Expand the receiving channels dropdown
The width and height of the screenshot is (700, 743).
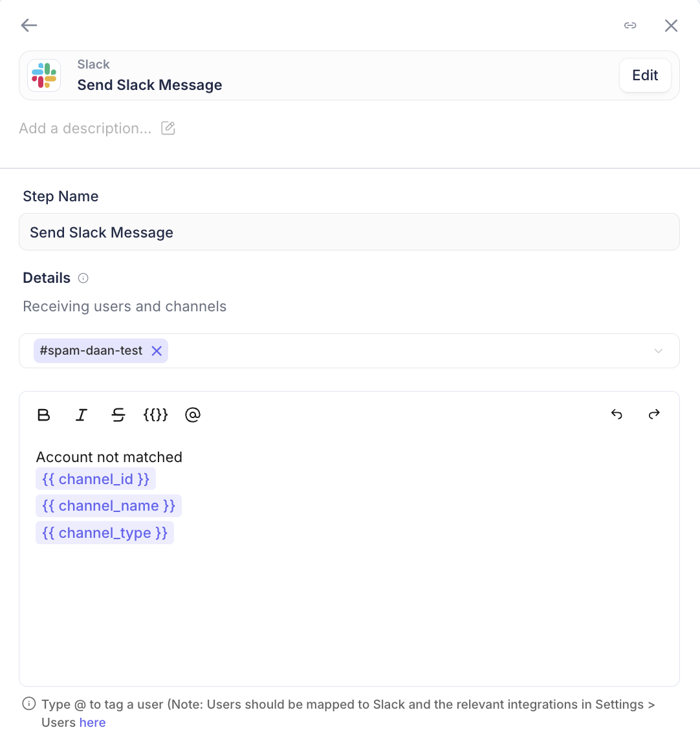658,351
